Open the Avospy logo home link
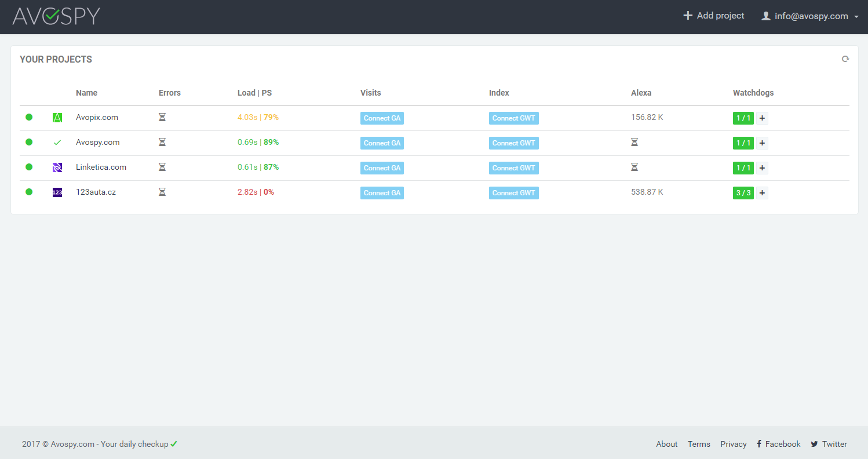This screenshot has height=459, width=868. click(56, 16)
